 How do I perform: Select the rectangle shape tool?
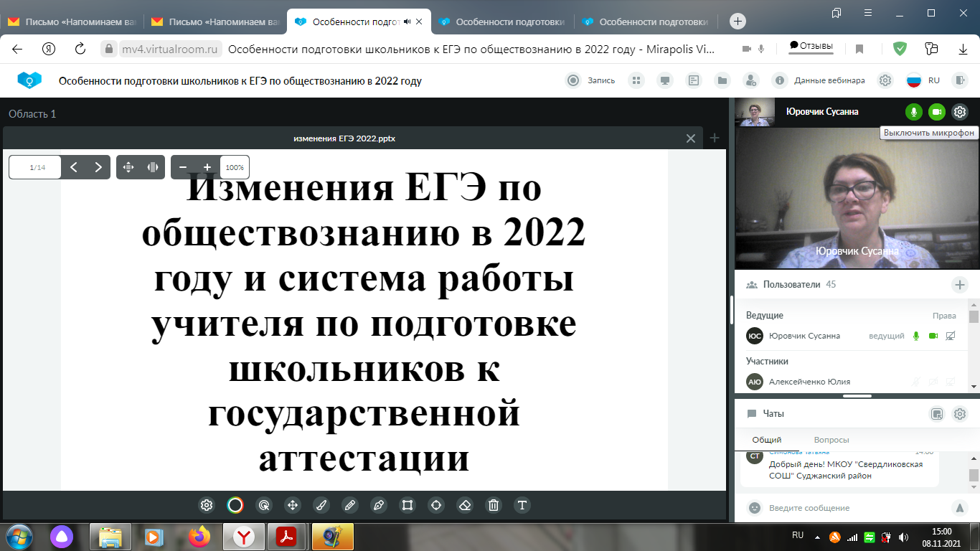tap(407, 505)
